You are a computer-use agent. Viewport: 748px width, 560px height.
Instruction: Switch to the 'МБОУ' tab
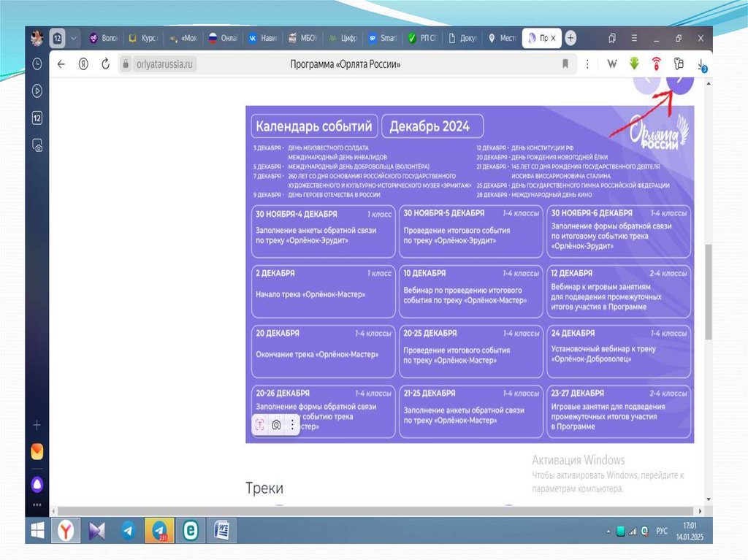coord(302,38)
